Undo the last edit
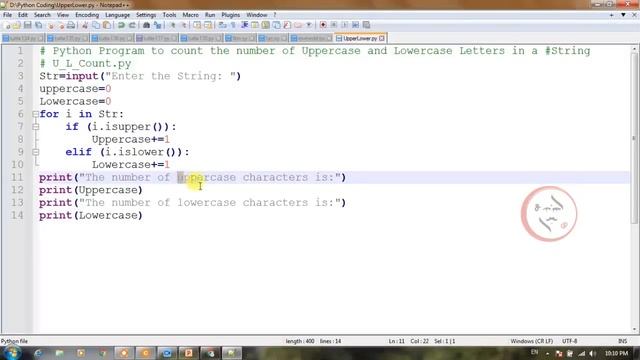 tap(121, 25)
